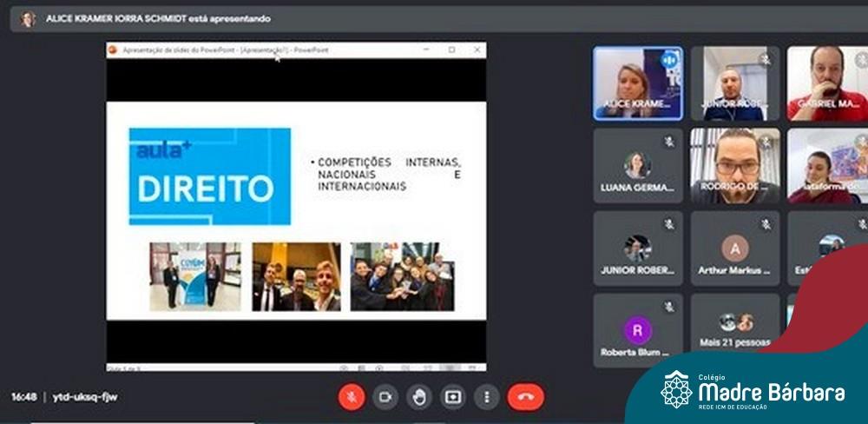Viewport: 868px width, 424px height.
Task: Minimize the PowerPoint presentation window
Action: pyautogui.click(x=426, y=50)
